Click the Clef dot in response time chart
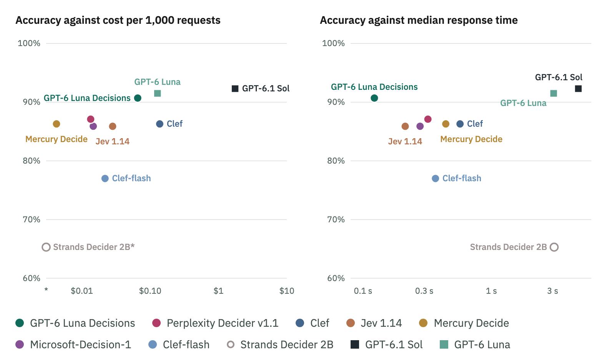The height and width of the screenshot is (364, 607). pyautogui.click(x=460, y=124)
